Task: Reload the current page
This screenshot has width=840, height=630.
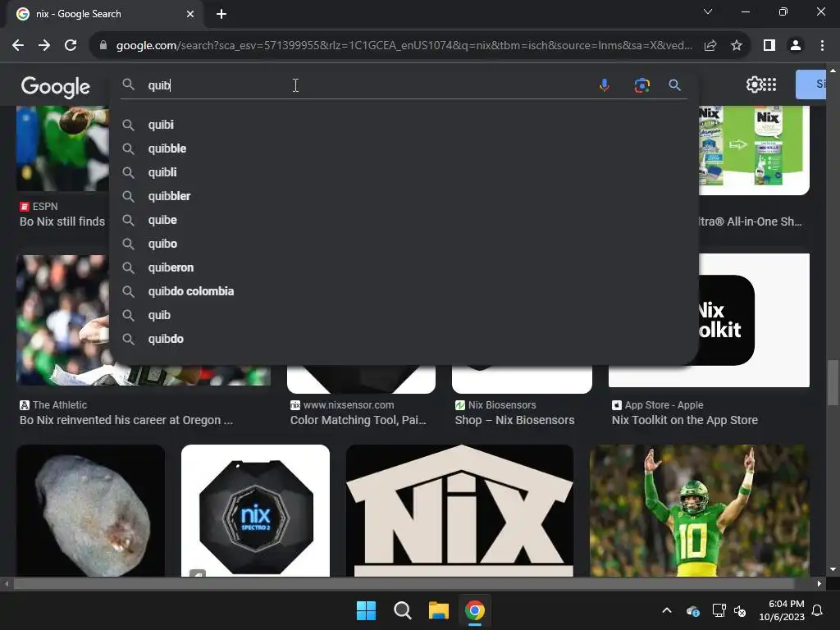Action: 71,46
